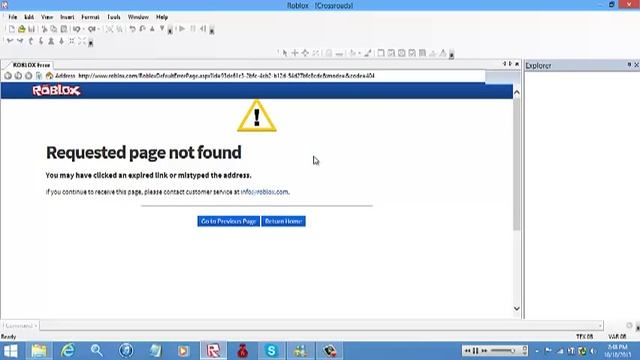Open the Command bar history dropdown arrow

600,326
